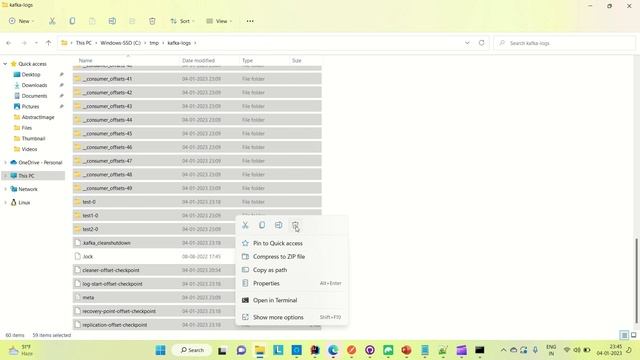Open Videos folder in sidebar
Image resolution: width=640 pixels, height=360 pixels.
29,149
